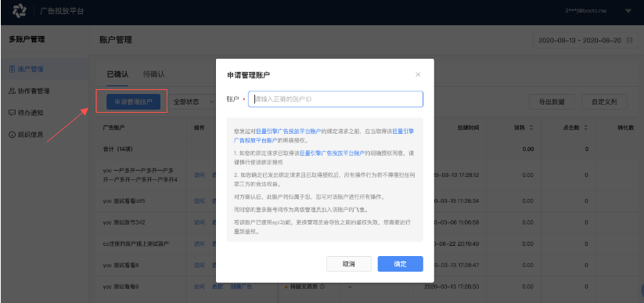Select 组织信息 in left sidebar
Image resolution: width=644 pixels, height=303 pixels.
point(31,135)
